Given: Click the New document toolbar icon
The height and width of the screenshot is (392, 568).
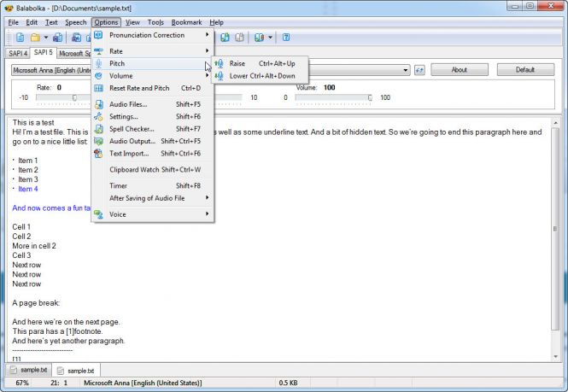Looking at the screenshot, I should pyautogui.click(x=20, y=38).
